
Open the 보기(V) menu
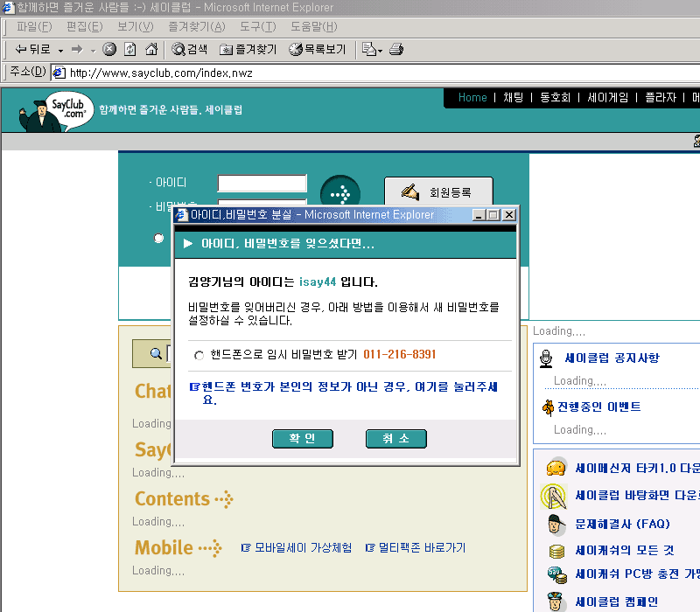(136, 27)
